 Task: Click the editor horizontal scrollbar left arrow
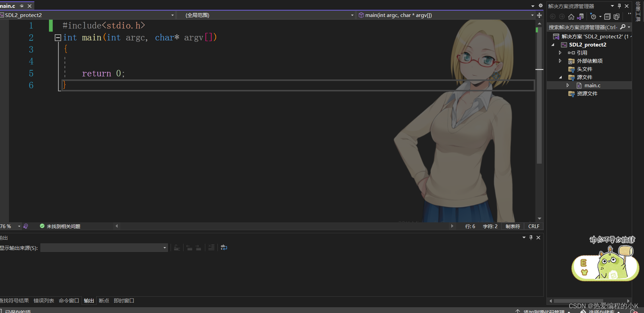(117, 226)
